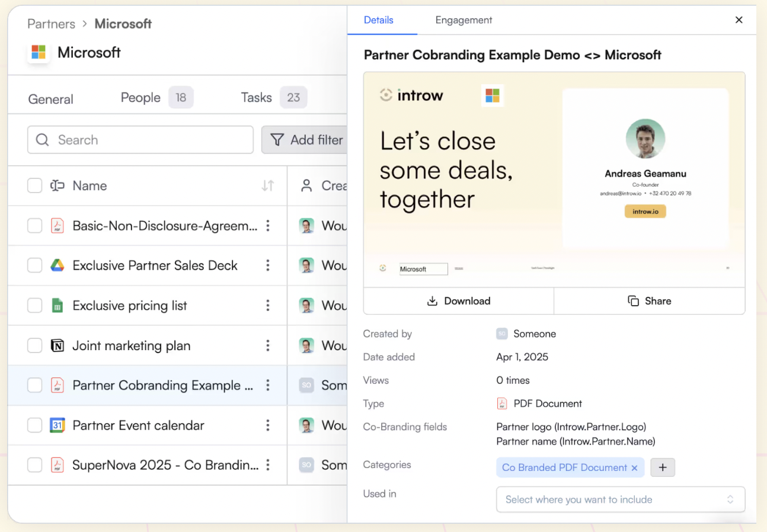
Task: Download the co-branded document
Action: 459,301
